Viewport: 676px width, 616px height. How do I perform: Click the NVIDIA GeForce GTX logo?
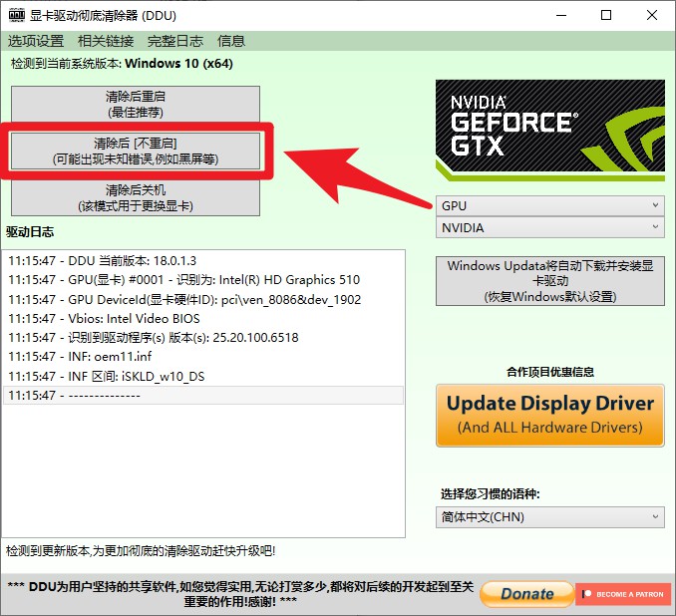pos(549,130)
